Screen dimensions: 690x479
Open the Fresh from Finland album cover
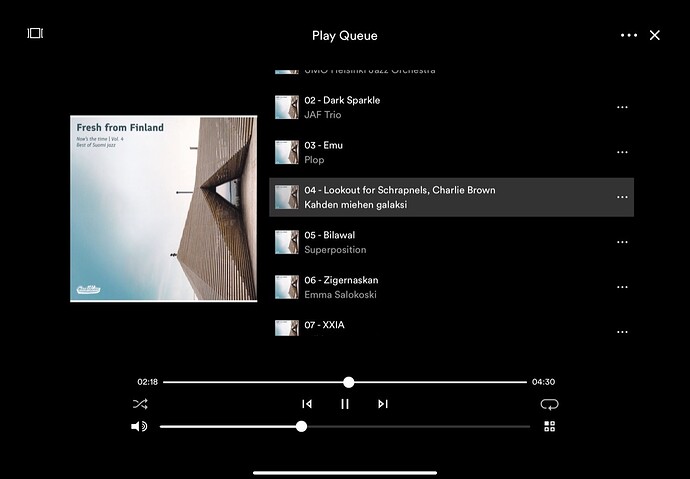coord(164,208)
